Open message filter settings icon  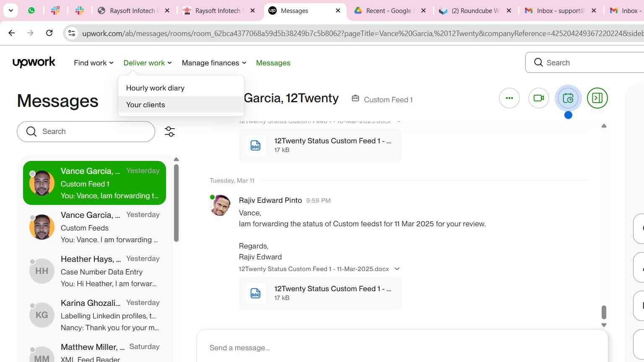[x=170, y=132]
